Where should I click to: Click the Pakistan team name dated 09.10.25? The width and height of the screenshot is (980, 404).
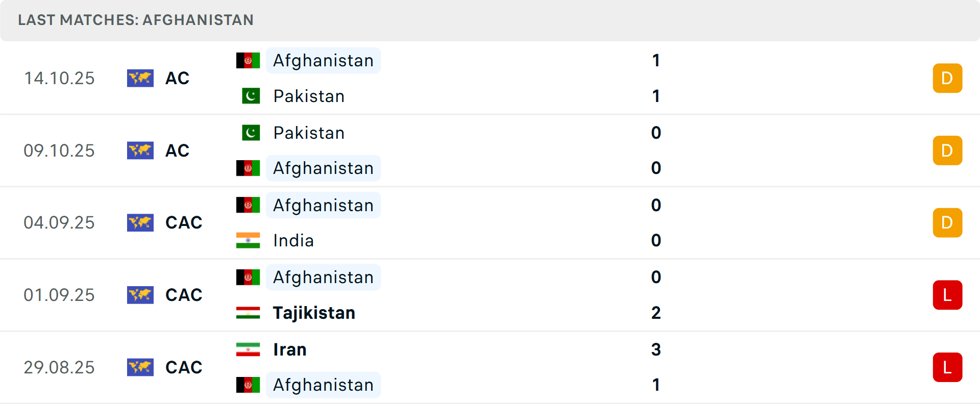click(308, 133)
